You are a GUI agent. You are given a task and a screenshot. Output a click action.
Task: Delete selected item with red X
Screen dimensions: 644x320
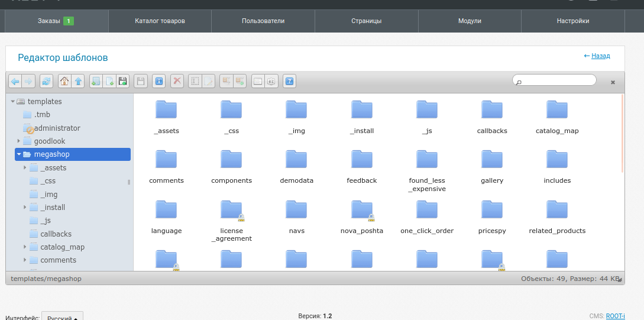click(x=177, y=81)
